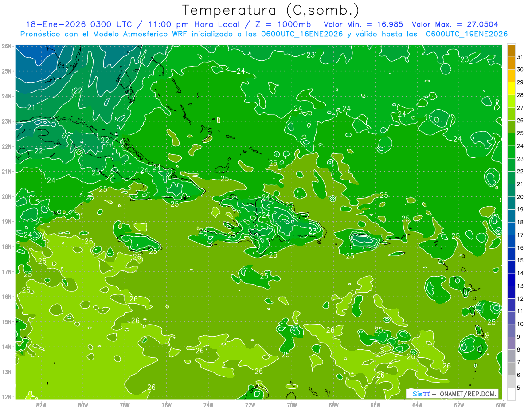
Task: Click the '74W' longitude axis label
Action: [x=208, y=405]
